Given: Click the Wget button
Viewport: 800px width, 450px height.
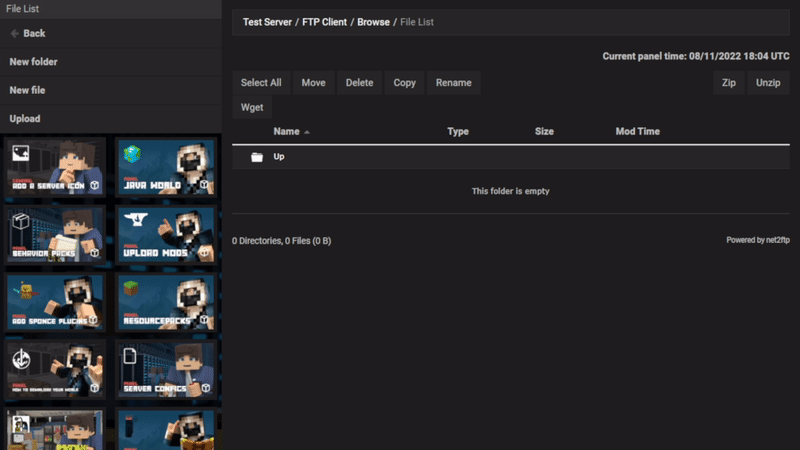Looking at the screenshot, I should [252, 107].
